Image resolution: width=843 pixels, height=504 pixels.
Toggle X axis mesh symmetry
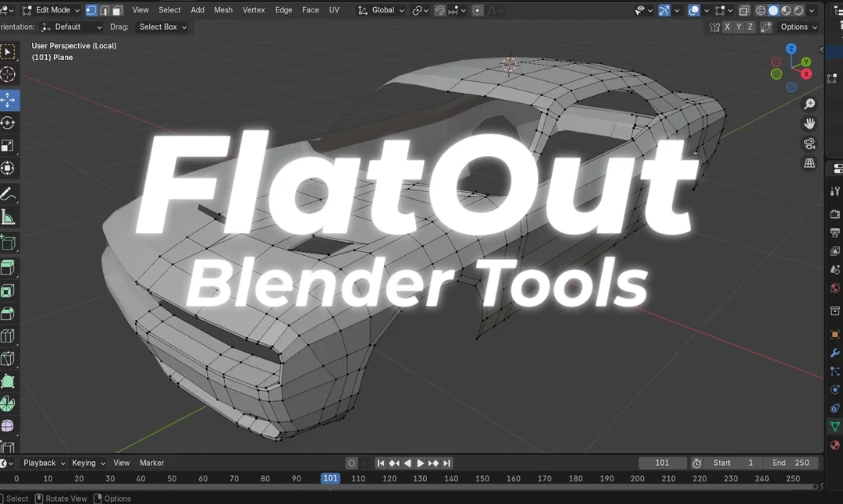(727, 27)
